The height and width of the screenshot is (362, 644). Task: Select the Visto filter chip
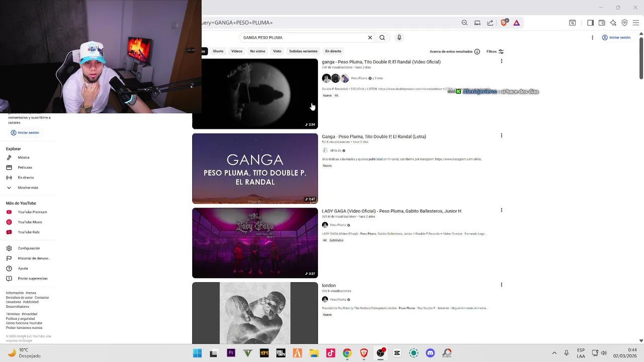click(x=277, y=51)
